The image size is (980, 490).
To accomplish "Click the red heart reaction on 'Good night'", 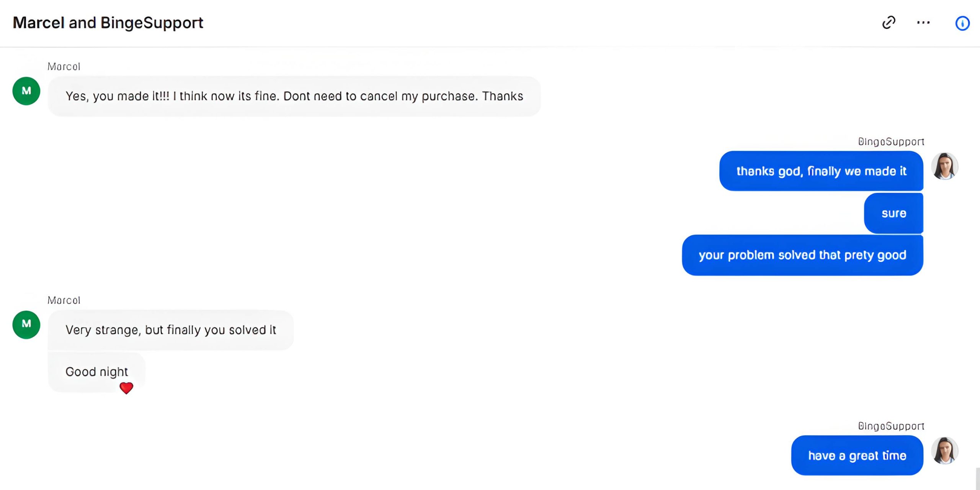I will click(126, 388).
